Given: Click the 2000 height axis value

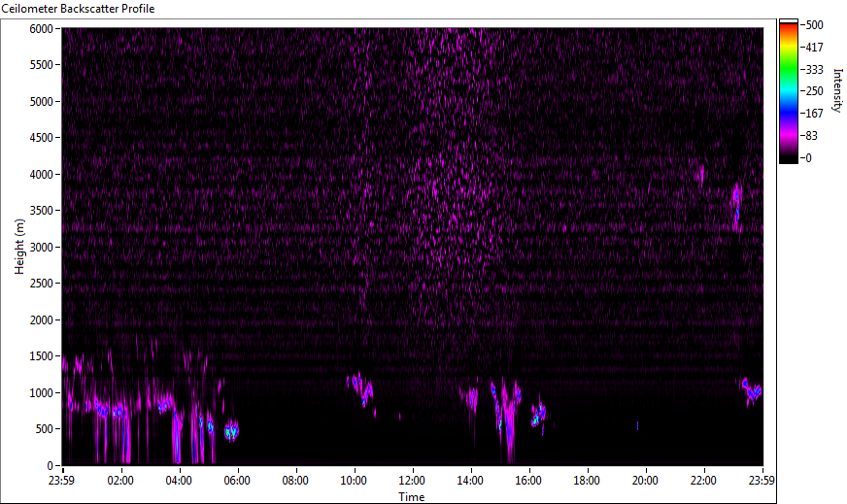Looking at the screenshot, I should point(41,320).
